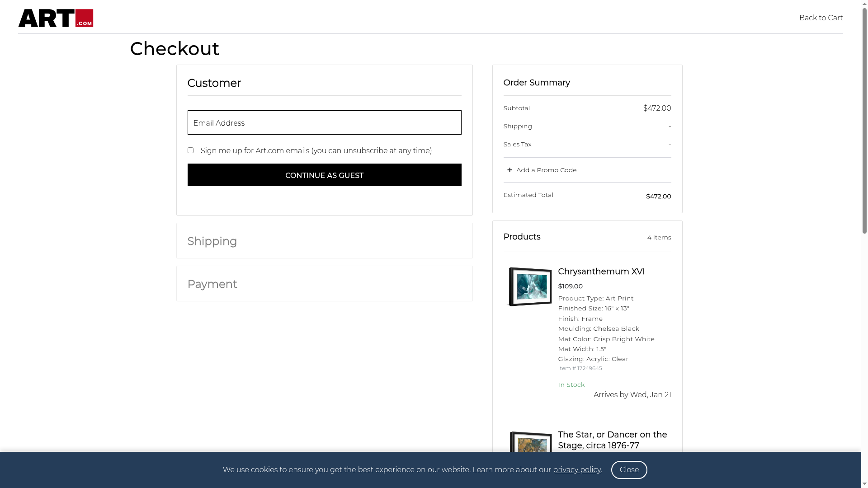Click the plus icon beside Add a Promo Code

[x=509, y=170]
